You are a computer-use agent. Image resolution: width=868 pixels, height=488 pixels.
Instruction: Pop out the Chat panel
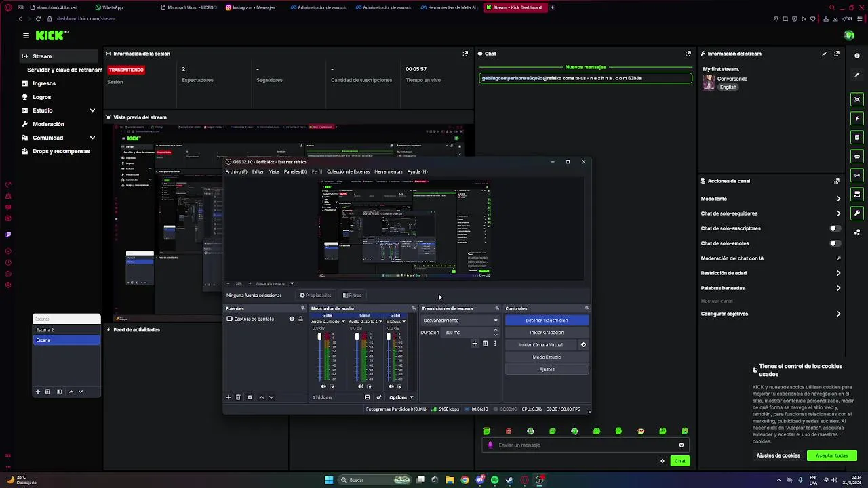click(x=688, y=54)
